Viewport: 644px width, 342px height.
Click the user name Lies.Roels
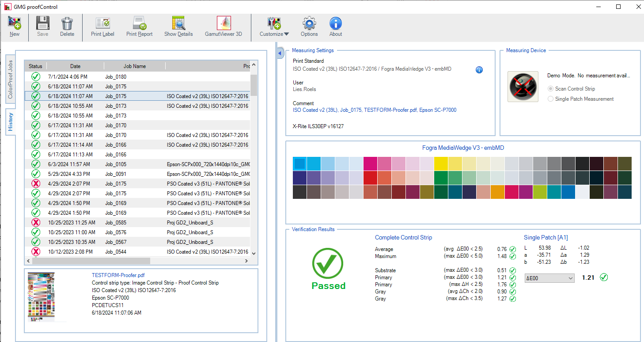304,89
